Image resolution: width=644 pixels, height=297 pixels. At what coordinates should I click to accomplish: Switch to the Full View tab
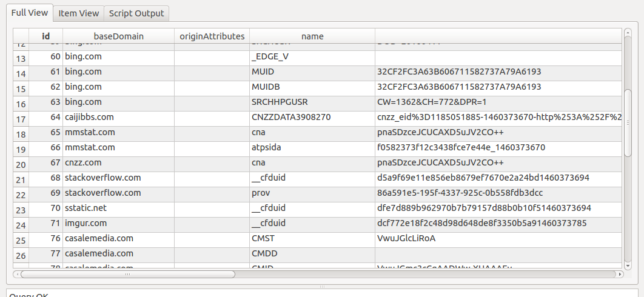(30, 12)
